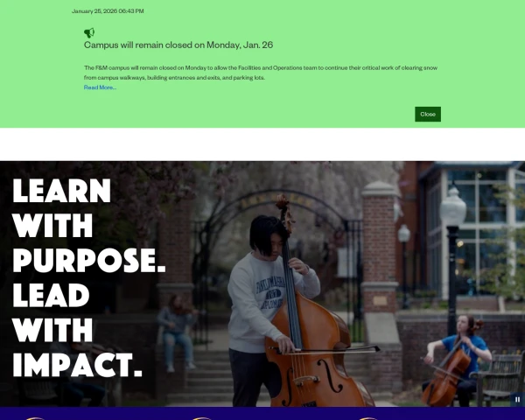
Task: Click the dark purple bar below video
Action: tap(262, 413)
